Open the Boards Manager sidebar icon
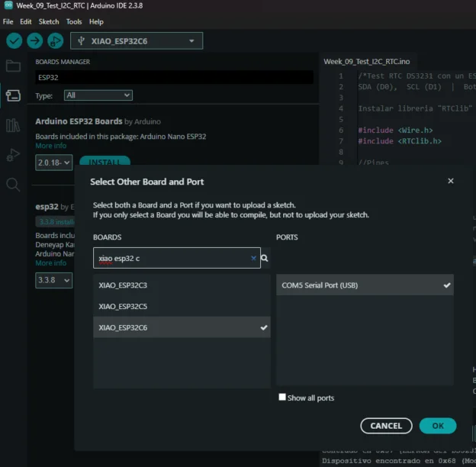Viewport: 476px width, 467px height. 13,95
